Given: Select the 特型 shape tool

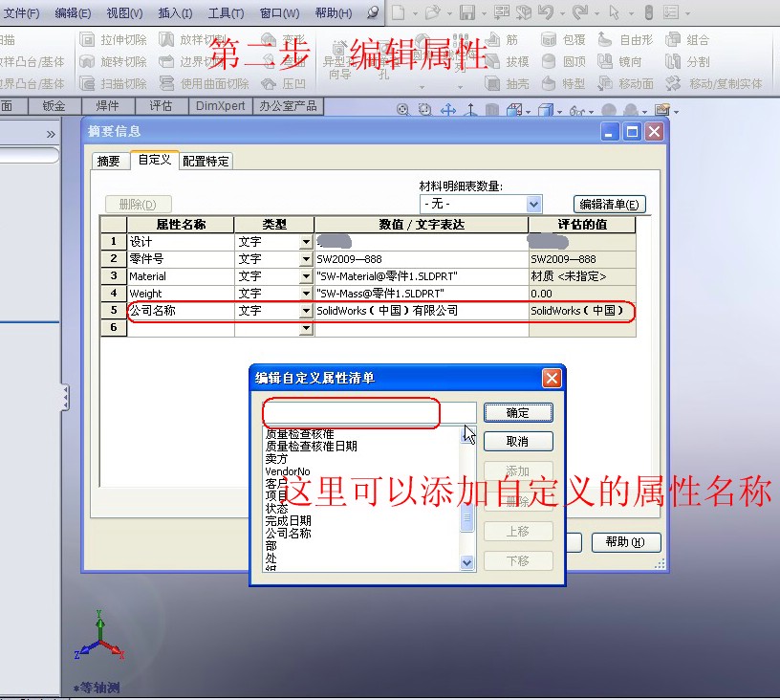Looking at the screenshot, I should (x=563, y=83).
